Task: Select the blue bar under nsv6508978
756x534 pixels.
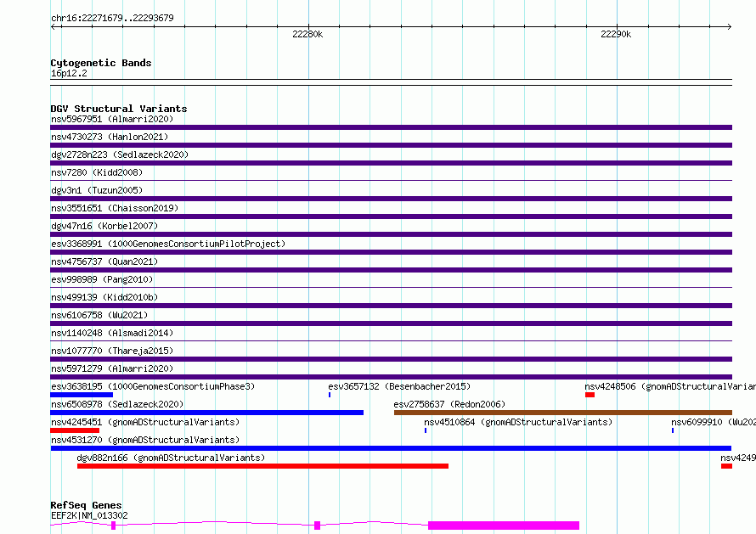Action: [x=207, y=413]
